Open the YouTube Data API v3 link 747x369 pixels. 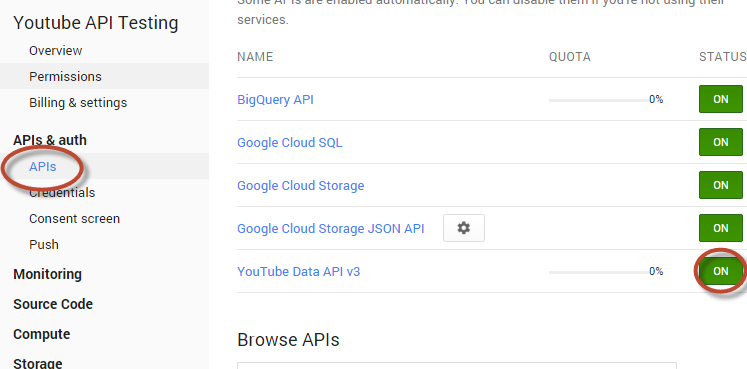299,271
